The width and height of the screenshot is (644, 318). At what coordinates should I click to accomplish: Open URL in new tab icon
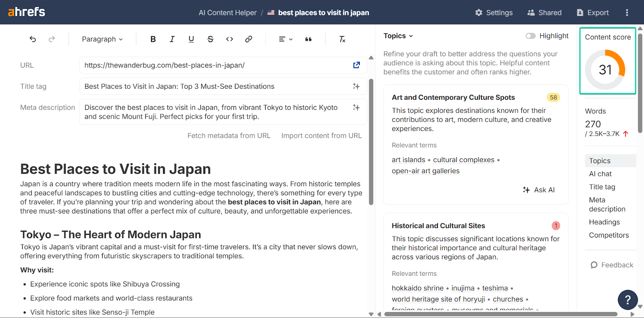coord(356,65)
